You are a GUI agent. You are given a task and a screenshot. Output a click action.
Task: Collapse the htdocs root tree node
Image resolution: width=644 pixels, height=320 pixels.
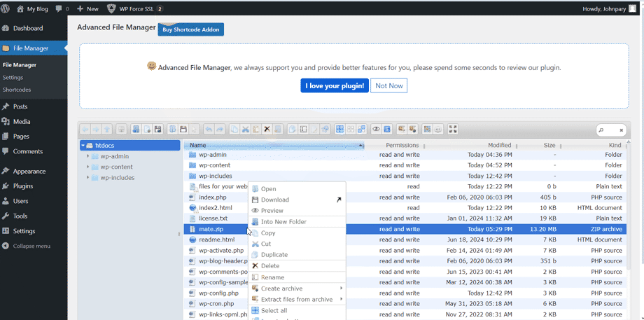[83, 146]
